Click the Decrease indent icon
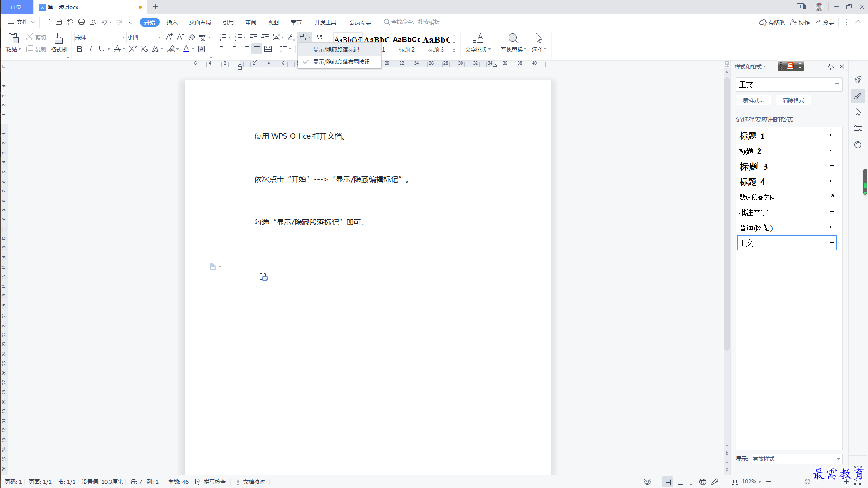The height and width of the screenshot is (488, 868). [254, 37]
